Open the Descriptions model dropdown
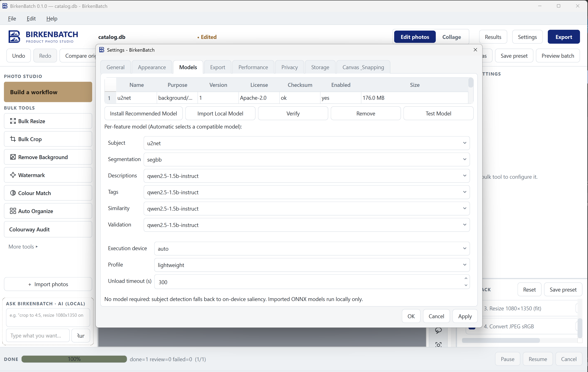Viewport: 588px width, 372px height. point(306,176)
